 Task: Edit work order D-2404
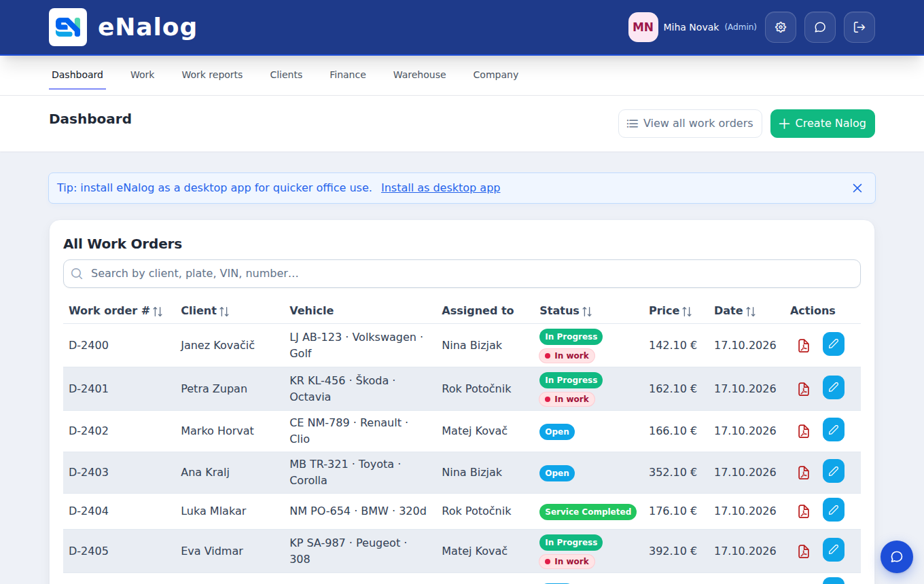coord(834,510)
